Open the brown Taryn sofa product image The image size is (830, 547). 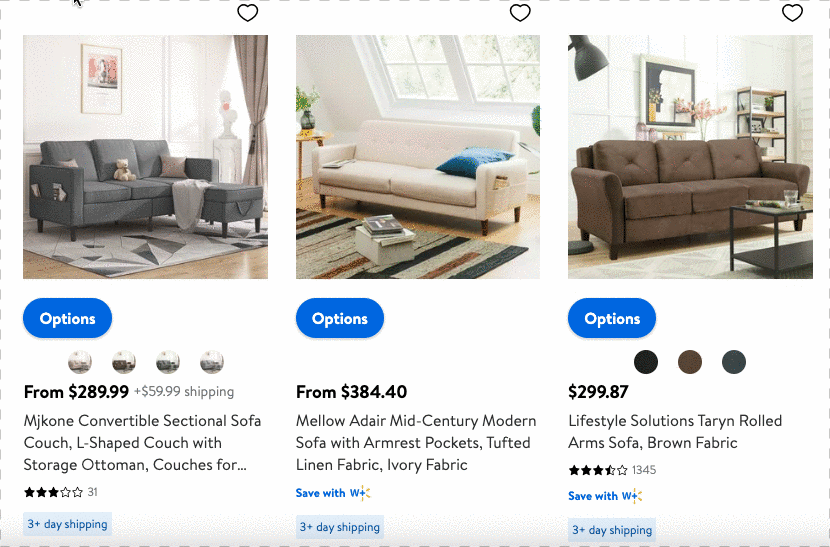[x=690, y=157]
